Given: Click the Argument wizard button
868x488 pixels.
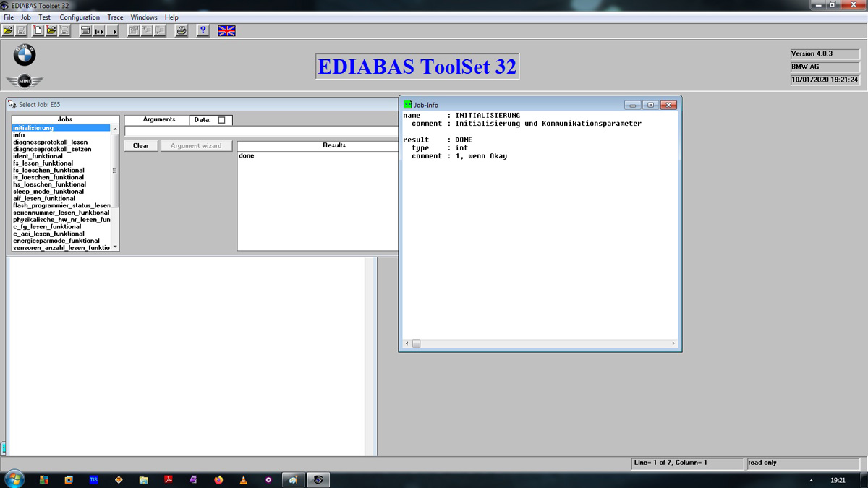Looking at the screenshot, I should coord(196,145).
